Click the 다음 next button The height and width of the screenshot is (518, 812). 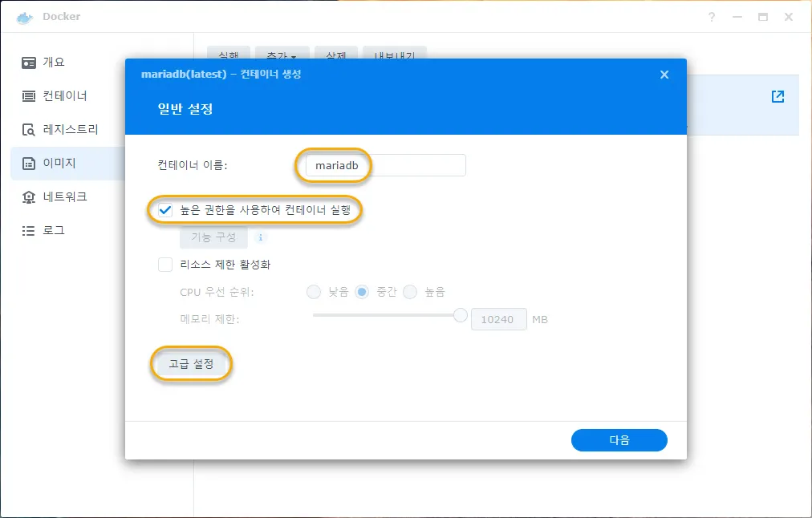(x=619, y=440)
